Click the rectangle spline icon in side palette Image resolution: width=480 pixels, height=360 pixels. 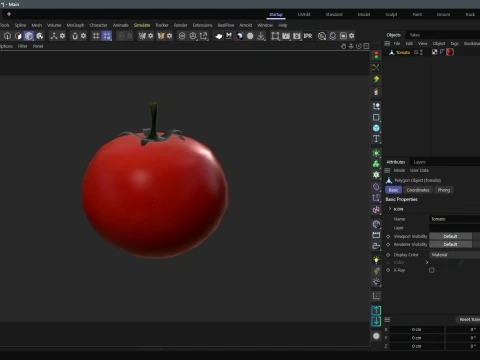[376, 117]
